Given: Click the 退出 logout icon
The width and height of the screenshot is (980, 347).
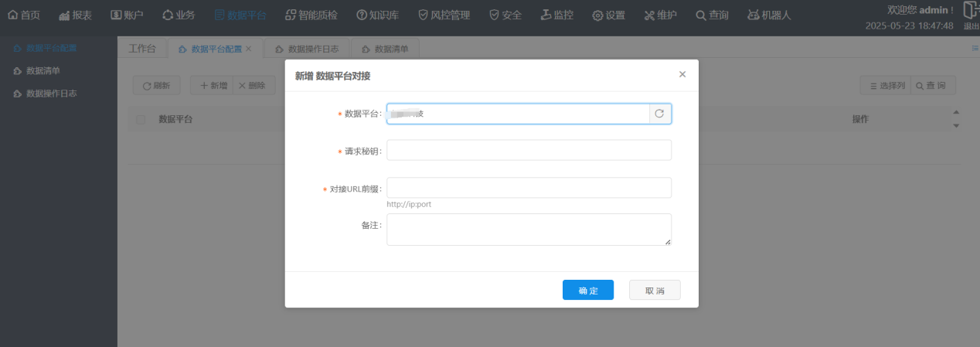Looking at the screenshot, I should point(970,15).
